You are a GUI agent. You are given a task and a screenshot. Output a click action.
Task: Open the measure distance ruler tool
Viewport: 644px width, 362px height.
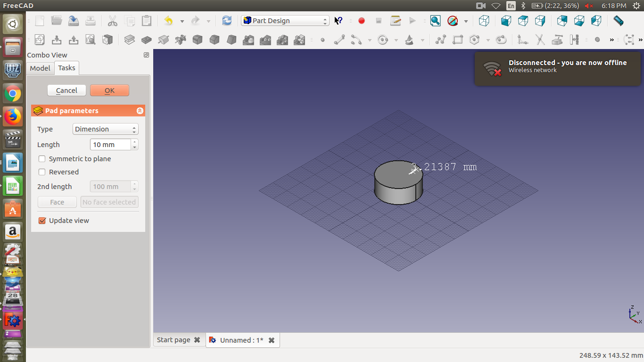coord(618,21)
